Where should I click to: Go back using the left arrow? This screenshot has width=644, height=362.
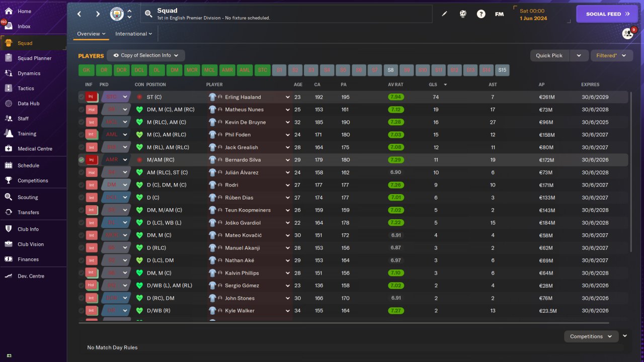[79, 14]
